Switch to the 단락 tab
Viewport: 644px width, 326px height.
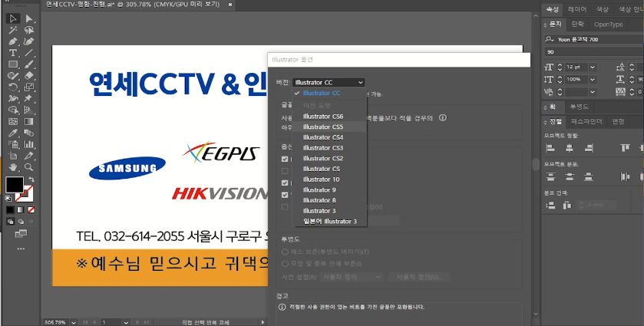577,25
